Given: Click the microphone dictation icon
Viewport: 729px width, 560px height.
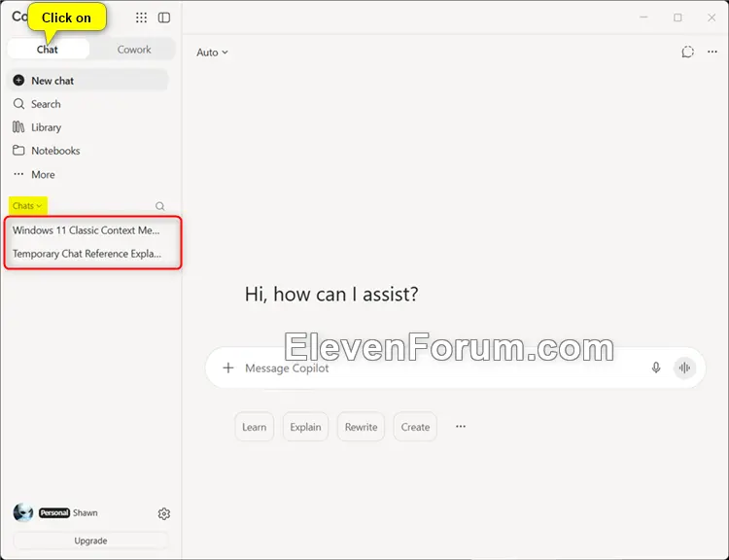Looking at the screenshot, I should point(656,367).
